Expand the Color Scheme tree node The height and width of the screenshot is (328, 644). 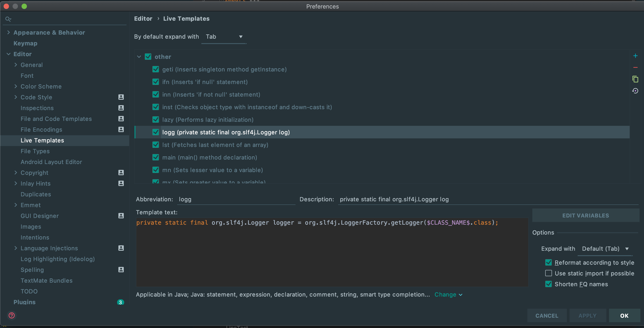pos(16,86)
